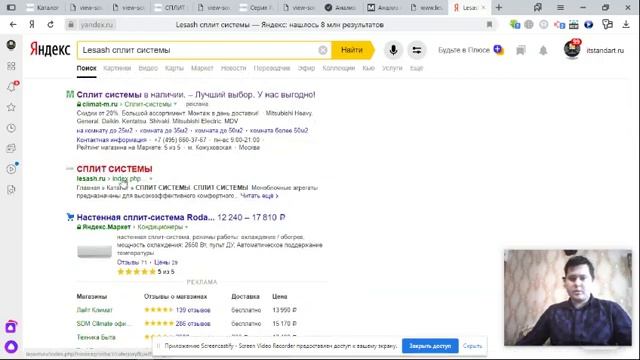Go back with the browser back arrow

pyautogui.click(x=13, y=24)
